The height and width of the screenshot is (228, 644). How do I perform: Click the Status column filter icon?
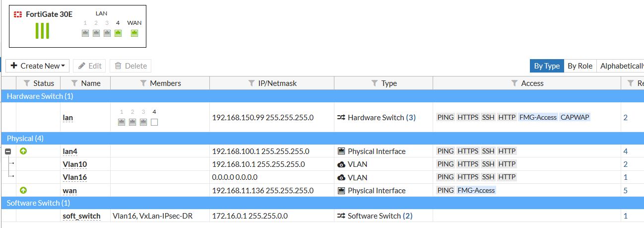pyautogui.click(x=27, y=83)
